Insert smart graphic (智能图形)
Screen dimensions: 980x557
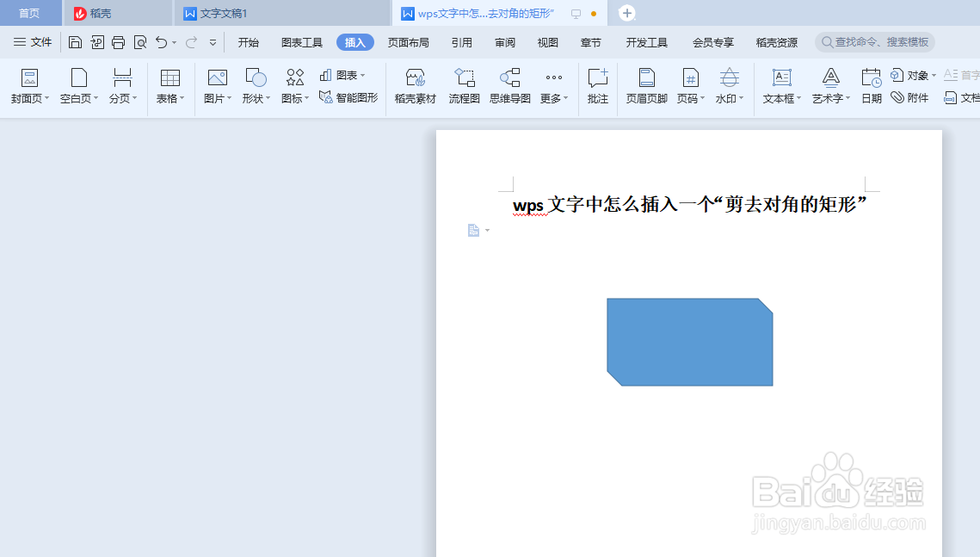point(348,97)
